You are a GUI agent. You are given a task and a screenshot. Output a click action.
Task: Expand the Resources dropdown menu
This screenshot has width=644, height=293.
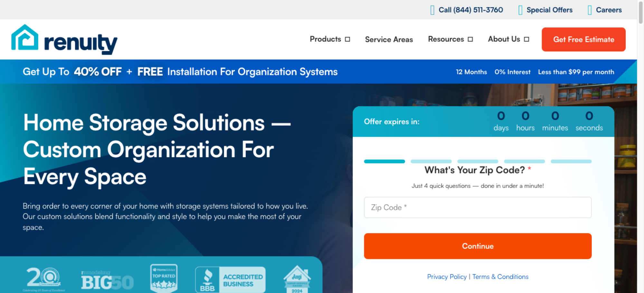(450, 39)
